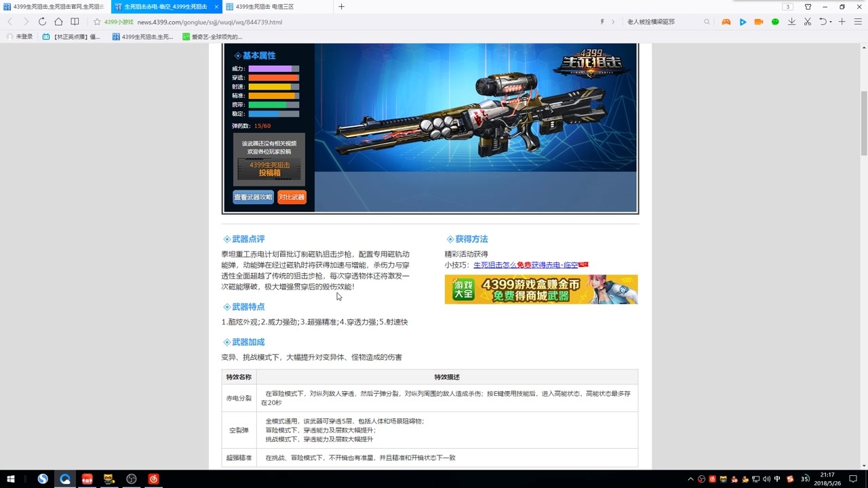This screenshot has width=868, height=488.
Task: Open skin shirt icon in title bar
Action: pos(808,7)
